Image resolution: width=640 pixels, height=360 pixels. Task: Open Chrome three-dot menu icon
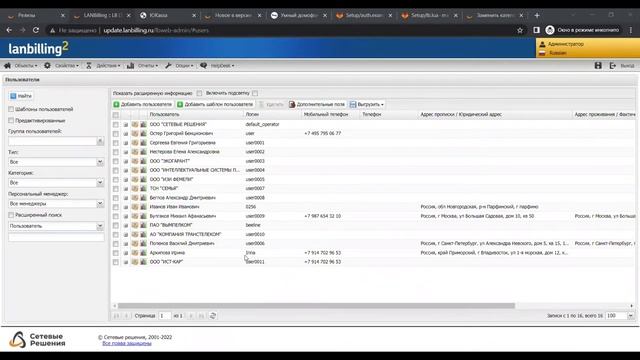pos(631,30)
